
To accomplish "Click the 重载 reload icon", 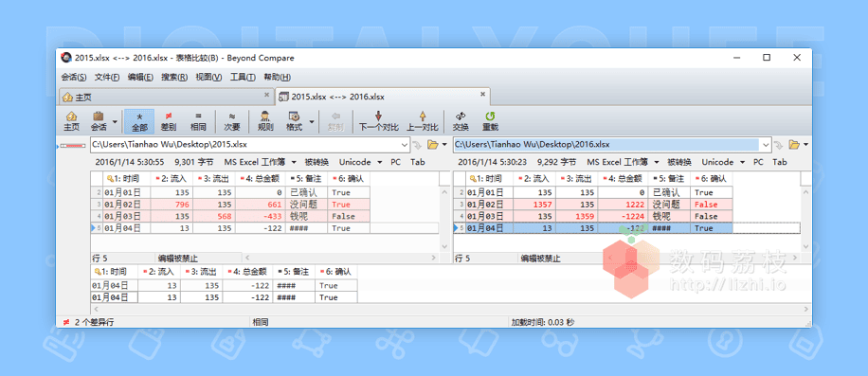I will point(490,121).
